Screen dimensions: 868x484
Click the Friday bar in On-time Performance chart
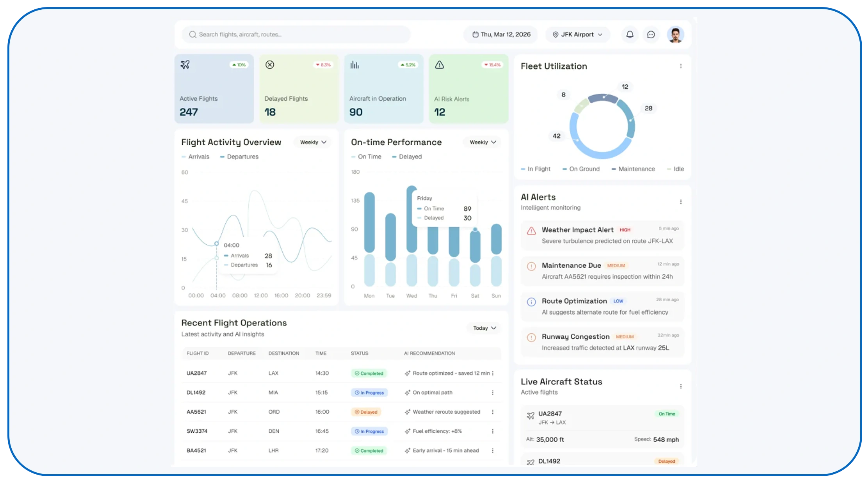pyautogui.click(x=454, y=257)
